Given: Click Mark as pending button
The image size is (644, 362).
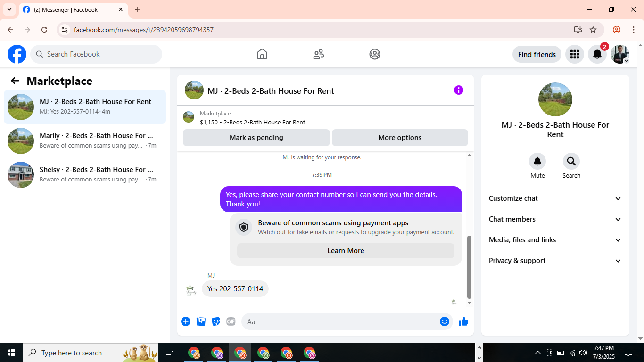Looking at the screenshot, I should [x=256, y=138].
